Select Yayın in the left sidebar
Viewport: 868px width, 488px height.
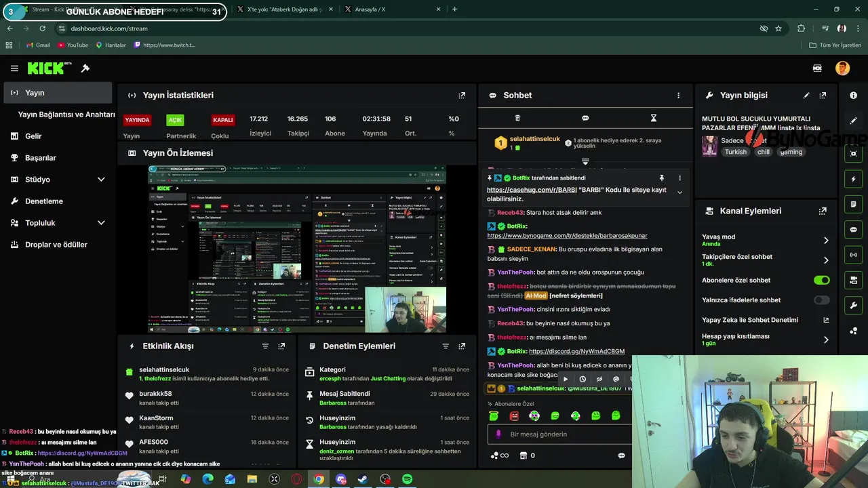pyautogui.click(x=58, y=93)
